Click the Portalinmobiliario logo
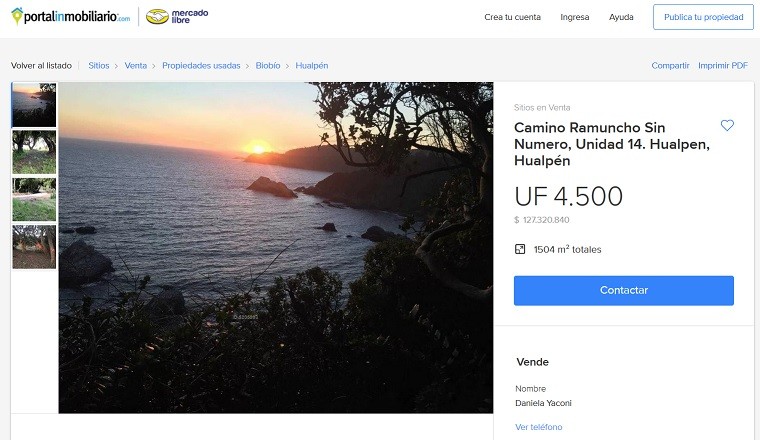Viewport: 760px width, 440px height. click(x=70, y=17)
